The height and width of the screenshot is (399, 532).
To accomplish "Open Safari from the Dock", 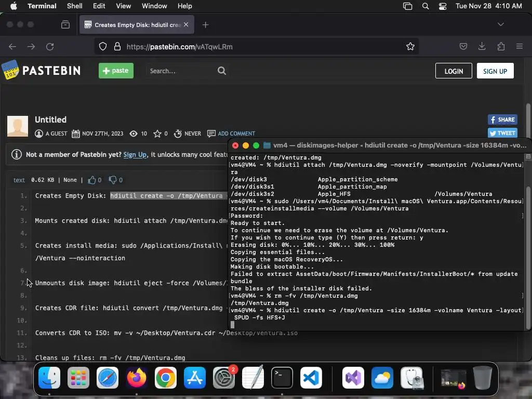I will (x=108, y=378).
